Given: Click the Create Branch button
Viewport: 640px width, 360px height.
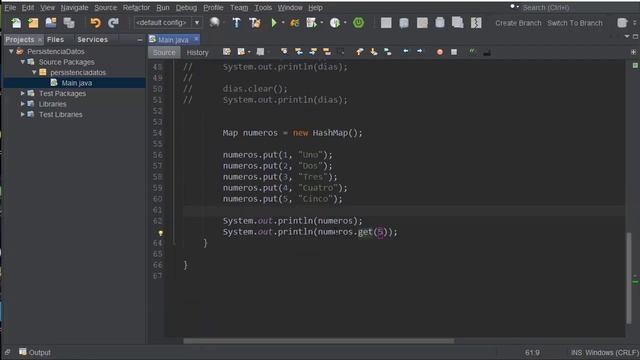Looking at the screenshot, I should [518, 23].
